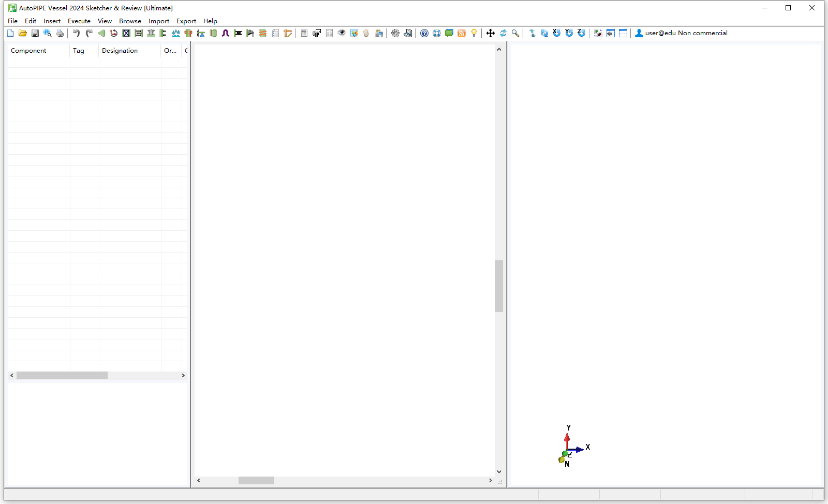This screenshot has width=828, height=504.
Task: Click component list scroll right arrow
Action: tap(183, 376)
